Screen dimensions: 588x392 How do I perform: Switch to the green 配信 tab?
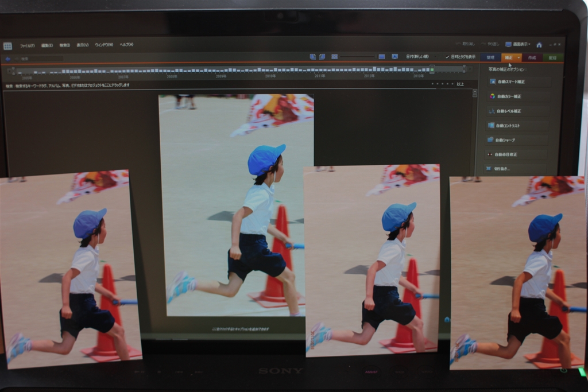click(552, 58)
